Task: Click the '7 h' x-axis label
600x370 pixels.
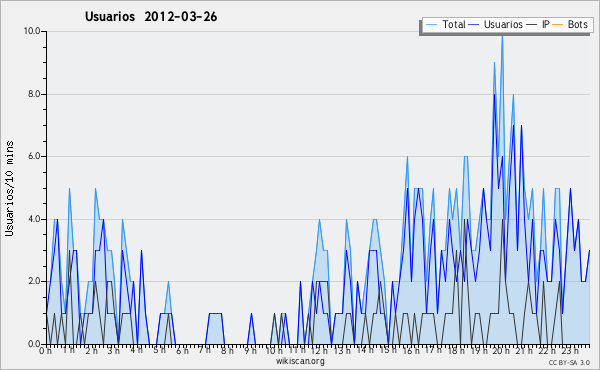Action: tap(204, 350)
